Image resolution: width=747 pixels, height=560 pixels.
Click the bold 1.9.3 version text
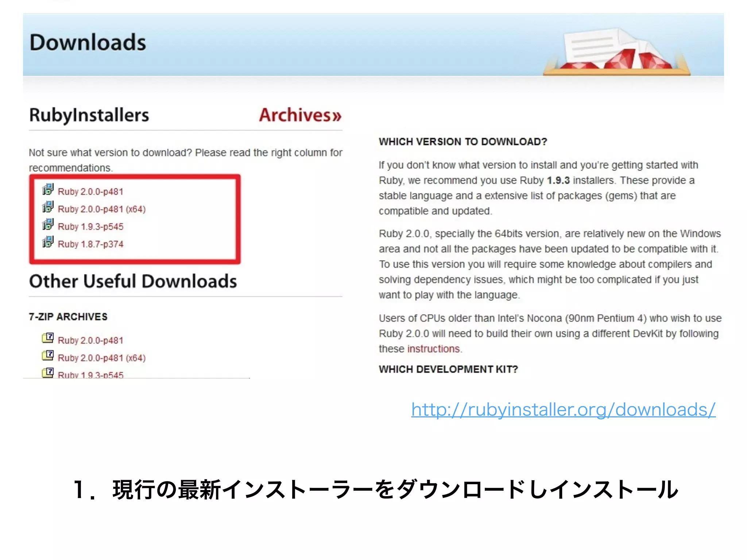click(x=558, y=180)
